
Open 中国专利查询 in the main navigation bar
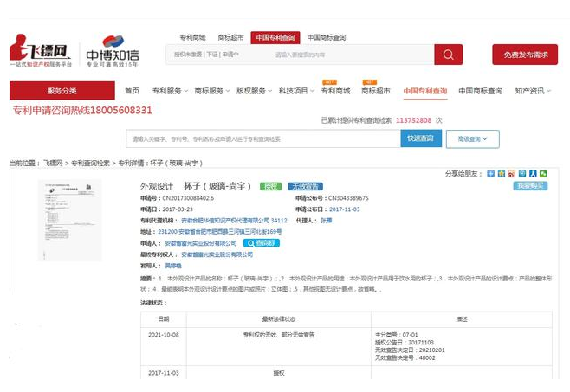click(425, 91)
